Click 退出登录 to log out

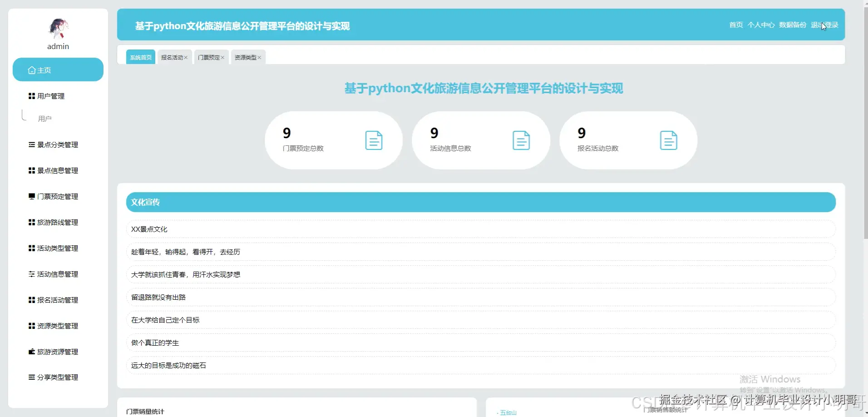pyautogui.click(x=824, y=25)
